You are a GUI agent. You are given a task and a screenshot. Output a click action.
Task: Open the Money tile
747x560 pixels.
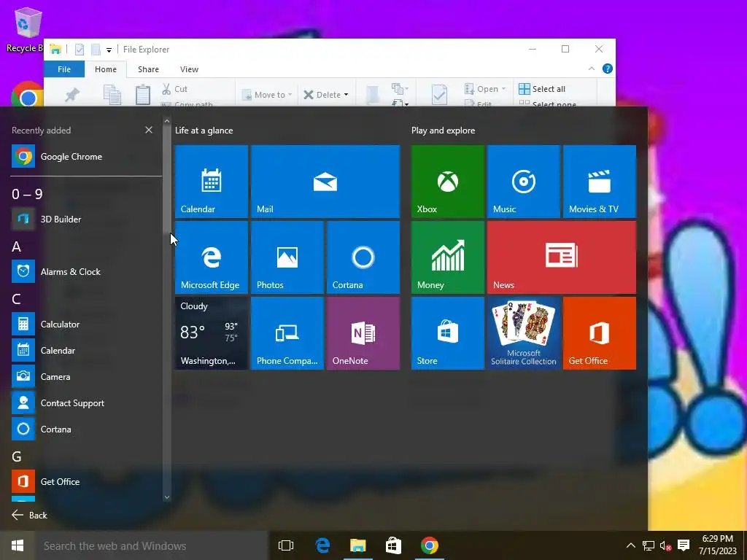(448, 257)
